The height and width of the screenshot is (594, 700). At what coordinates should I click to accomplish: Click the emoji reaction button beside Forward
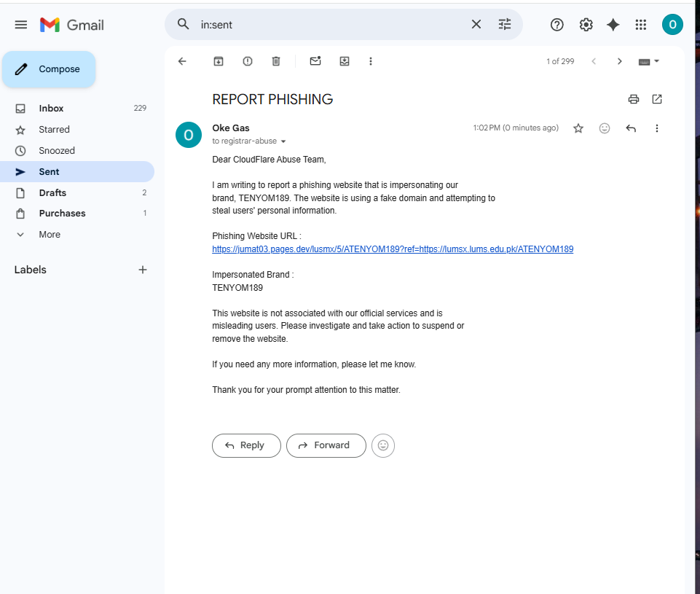383,445
